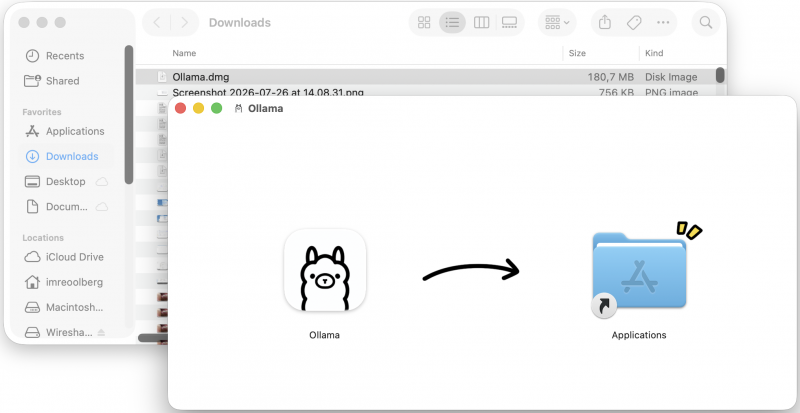This screenshot has width=800, height=413.
Task: Select the Applications folder shortcut icon
Action: [639, 271]
